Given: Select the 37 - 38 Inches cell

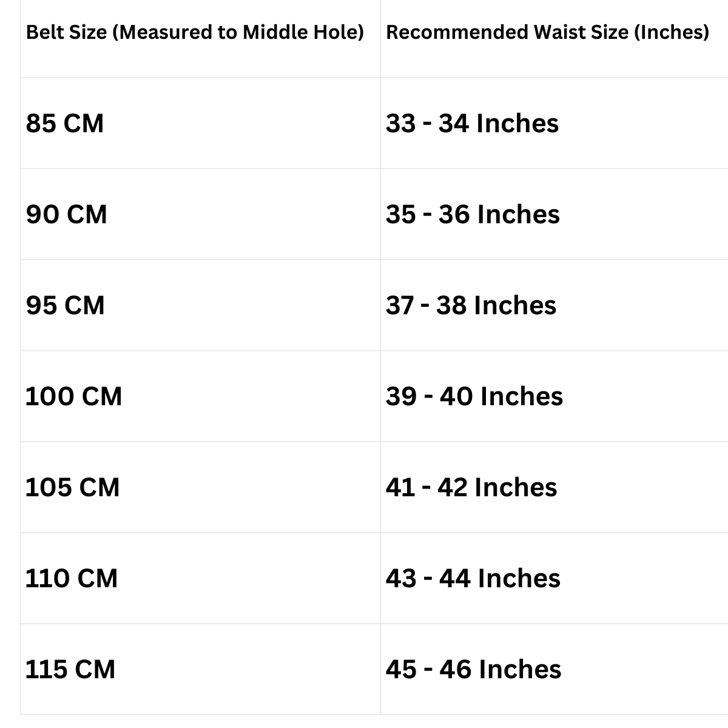Looking at the screenshot, I should click(x=471, y=305).
